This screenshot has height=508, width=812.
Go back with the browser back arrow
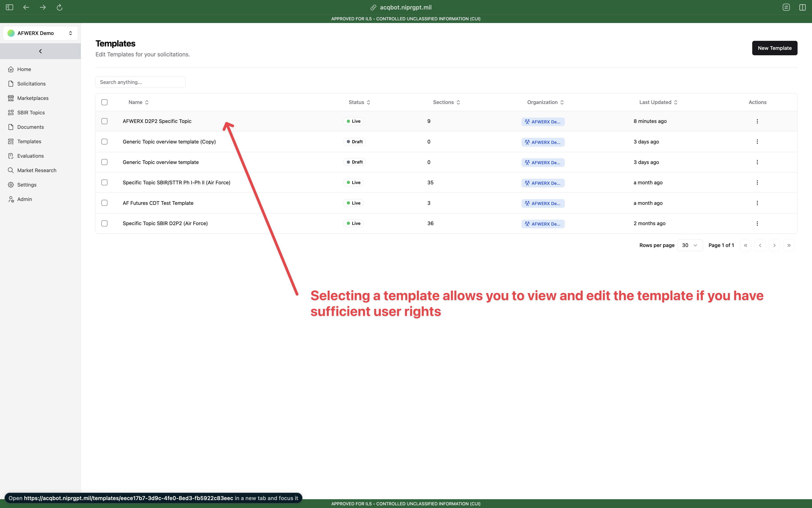[x=26, y=7]
